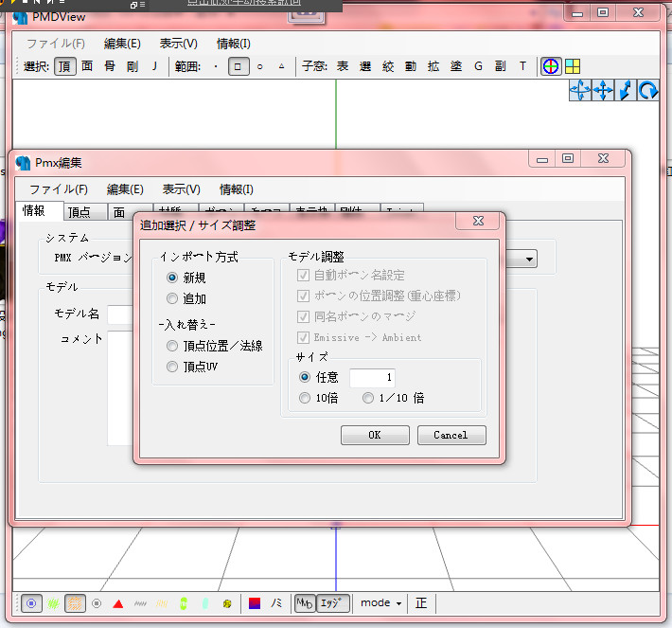This screenshot has width=672, height=628.
Task: Click the red-blue gradient color square
Action: point(255,603)
